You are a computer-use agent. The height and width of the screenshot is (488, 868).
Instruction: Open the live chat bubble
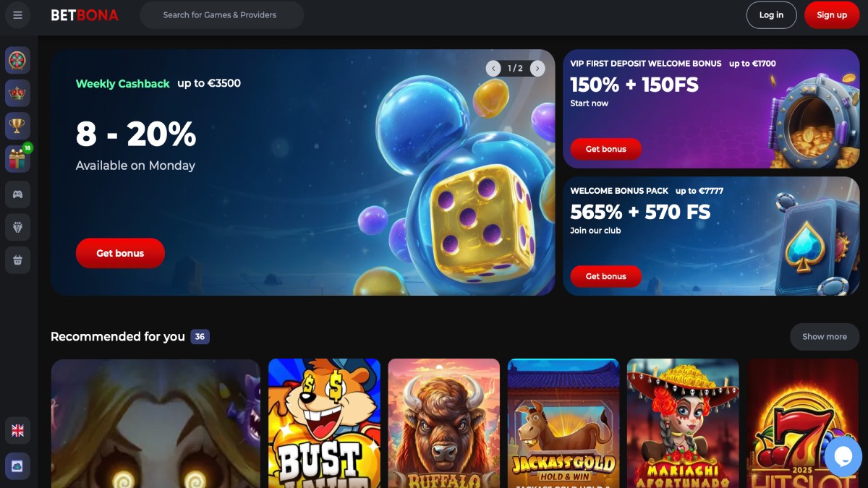843,457
